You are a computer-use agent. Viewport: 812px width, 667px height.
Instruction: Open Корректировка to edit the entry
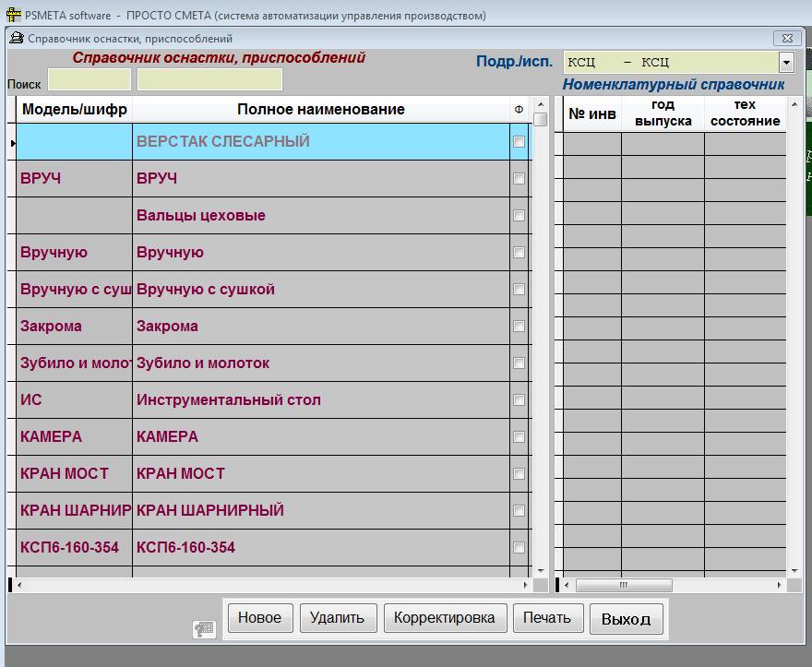pos(444,618)
